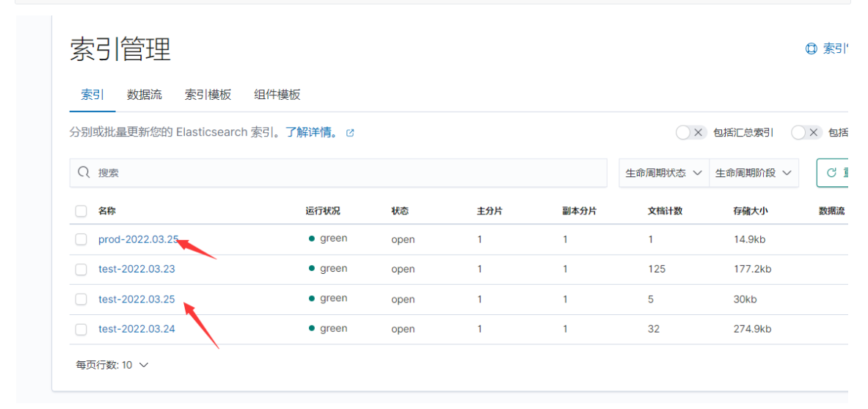This screenshot has height=409, width=868.
Task: Click the 了解详情 link
Action: [x=312, y=133]
